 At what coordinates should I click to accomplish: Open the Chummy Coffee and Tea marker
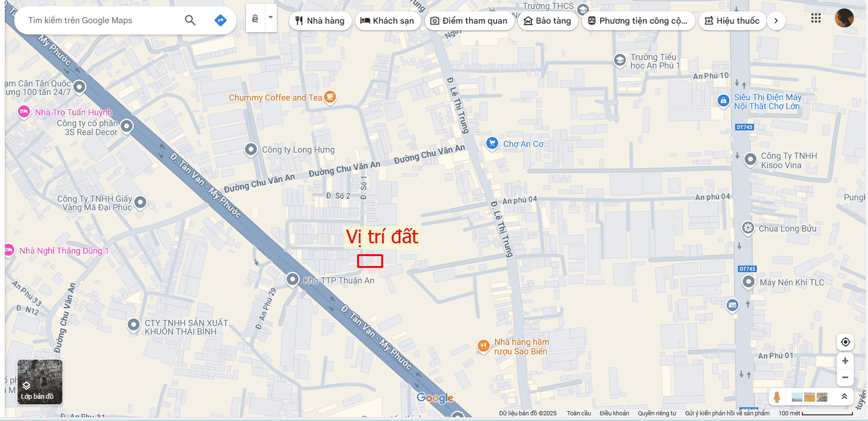click(x=330, y=97)
